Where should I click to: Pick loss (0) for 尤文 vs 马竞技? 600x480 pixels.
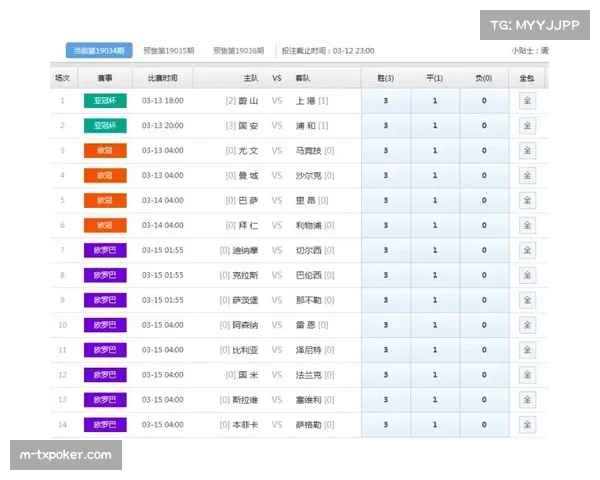[484, 150]
